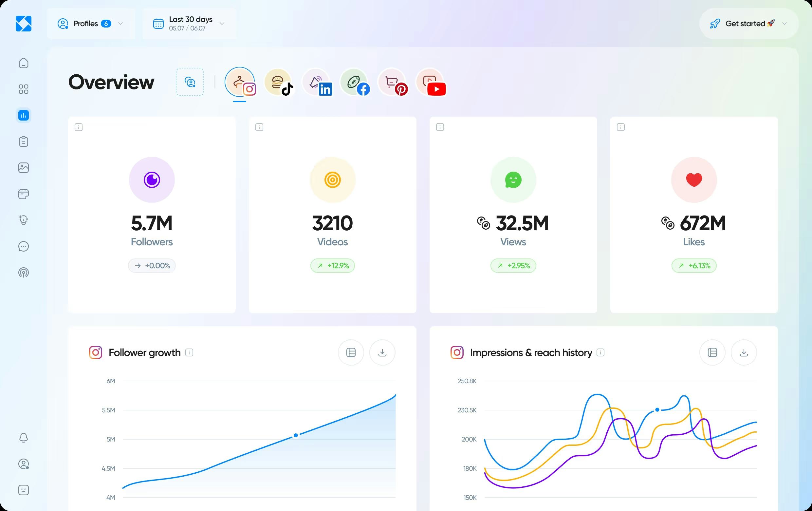Click the +12.9% Videos growth badge
812x511 pixels.
[x=332, y=265]
